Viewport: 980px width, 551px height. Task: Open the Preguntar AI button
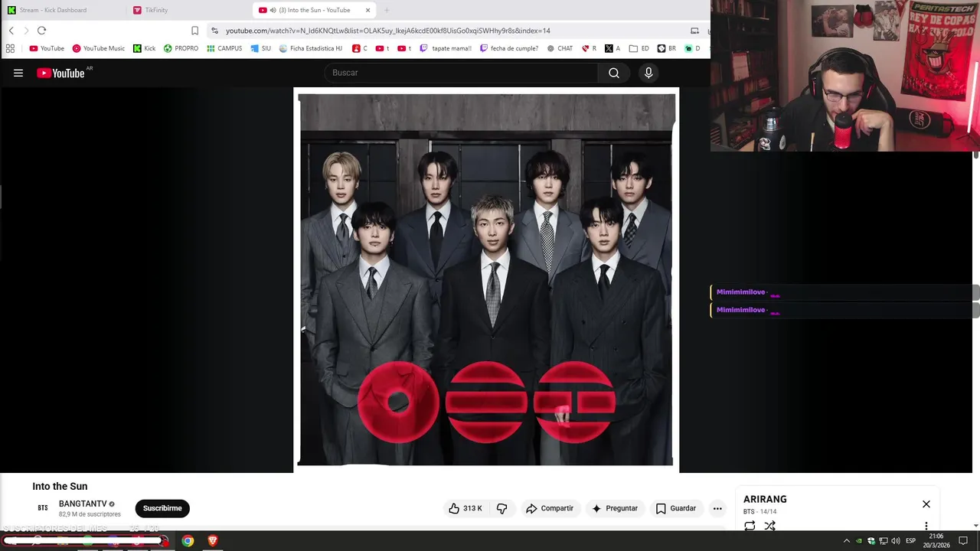(614, 508)
